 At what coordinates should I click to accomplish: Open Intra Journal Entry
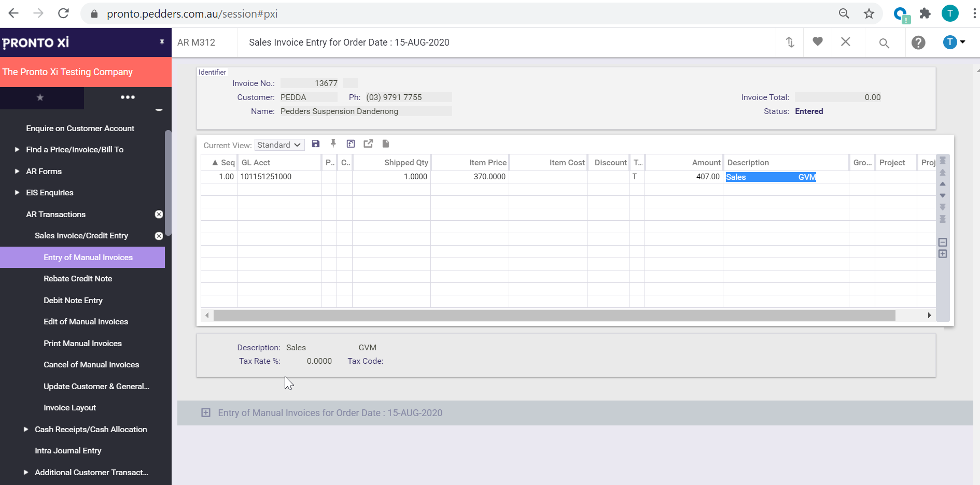(68, 451)
